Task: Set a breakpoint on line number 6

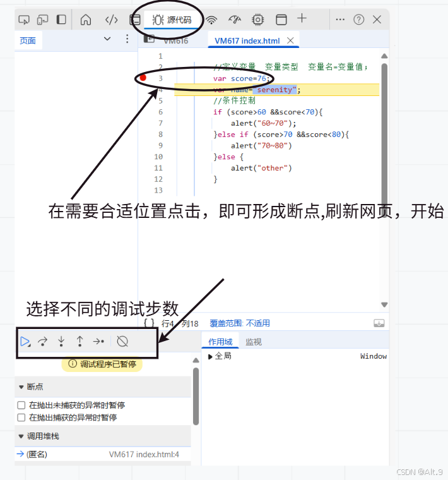Action: 160,112
